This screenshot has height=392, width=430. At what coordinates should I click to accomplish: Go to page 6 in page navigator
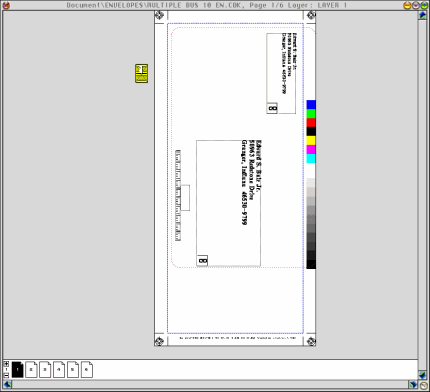(x=87, y=369)
